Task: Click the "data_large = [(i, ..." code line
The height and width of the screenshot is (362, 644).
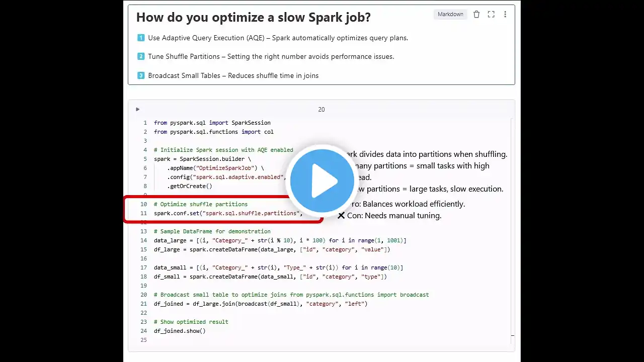Action: click(x=280, y=240)
